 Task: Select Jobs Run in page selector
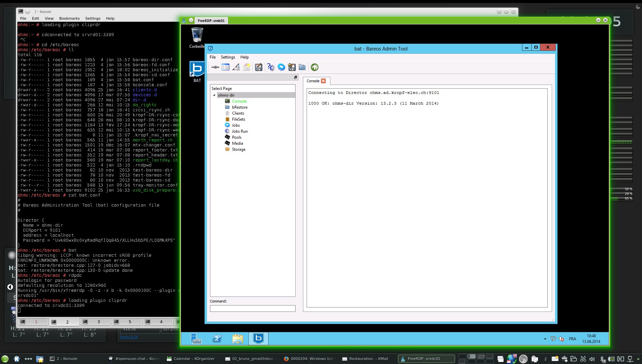click(239, 131)
